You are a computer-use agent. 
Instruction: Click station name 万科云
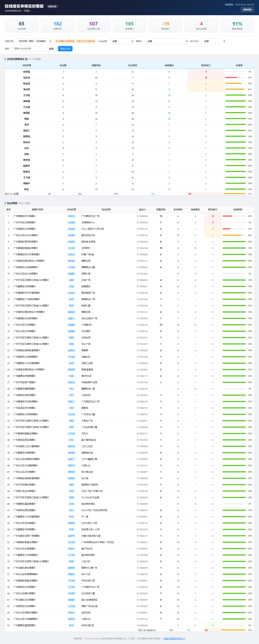[x=85, y=433]
